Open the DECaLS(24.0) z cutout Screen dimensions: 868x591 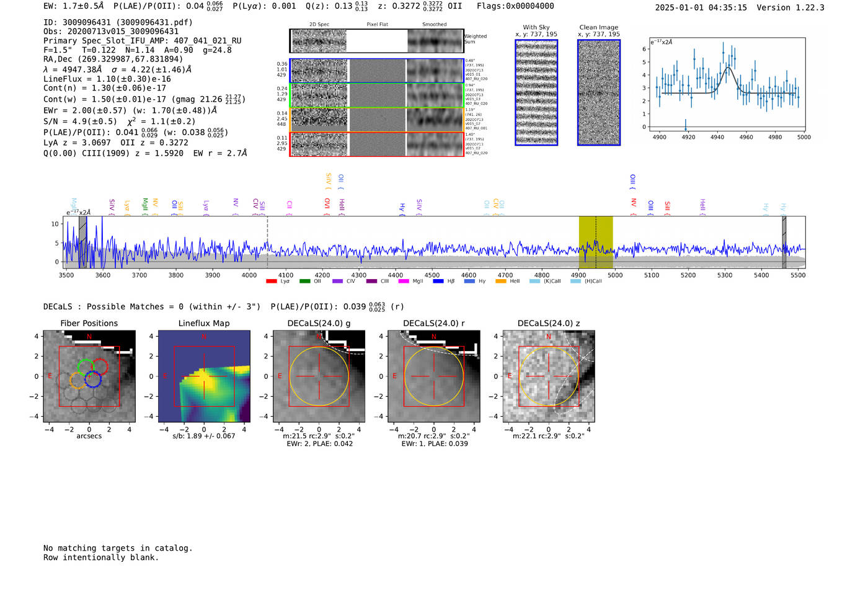click(x=549, y=376)
